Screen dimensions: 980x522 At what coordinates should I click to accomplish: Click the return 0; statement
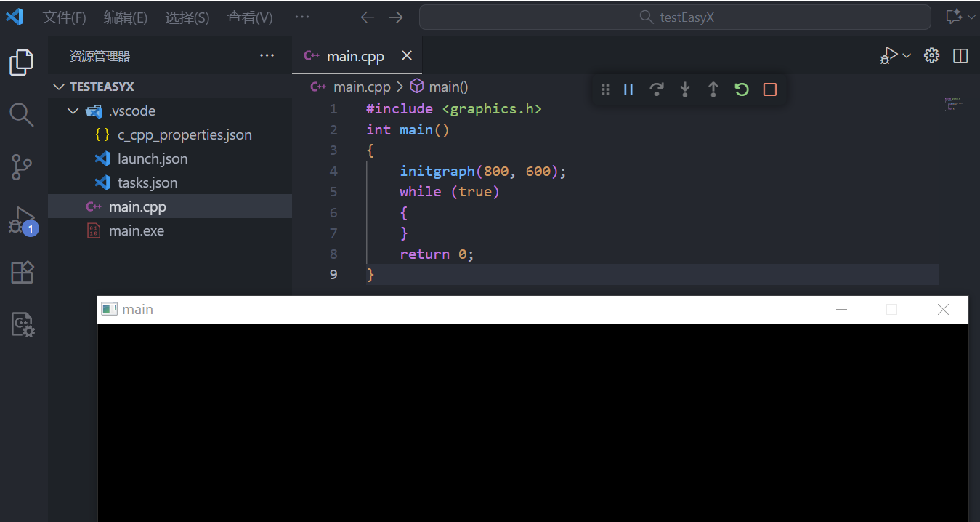click(x=437, y=254)
